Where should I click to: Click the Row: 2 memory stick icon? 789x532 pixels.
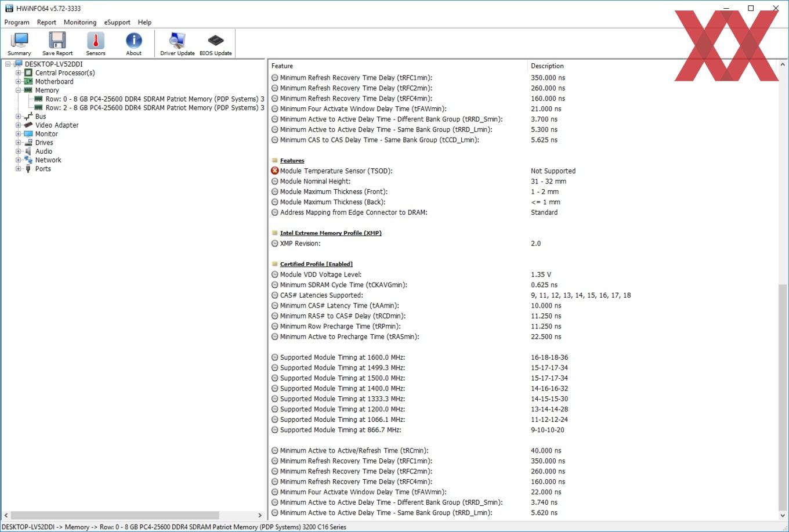(39, 107)
